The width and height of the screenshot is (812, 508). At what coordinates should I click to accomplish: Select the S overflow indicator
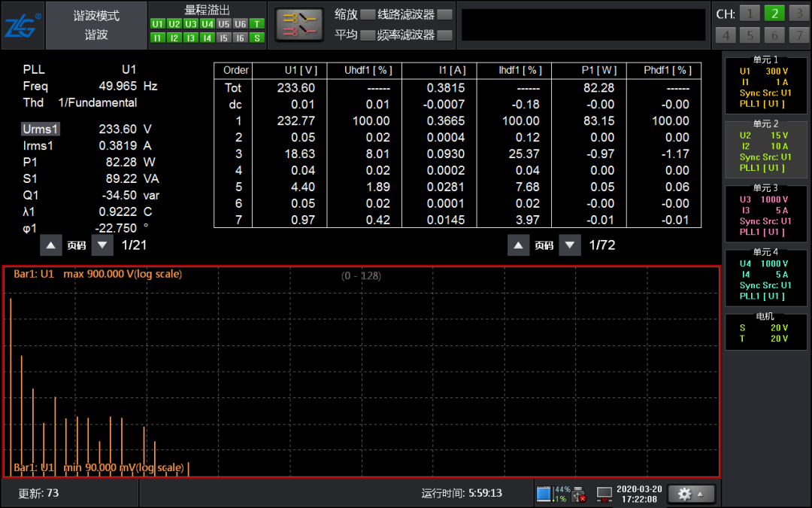click(x=257, y=38)
